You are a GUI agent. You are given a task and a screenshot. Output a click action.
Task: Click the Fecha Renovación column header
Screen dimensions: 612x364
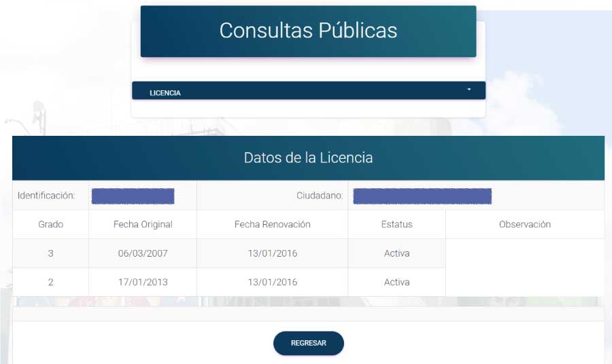(272, 224)
